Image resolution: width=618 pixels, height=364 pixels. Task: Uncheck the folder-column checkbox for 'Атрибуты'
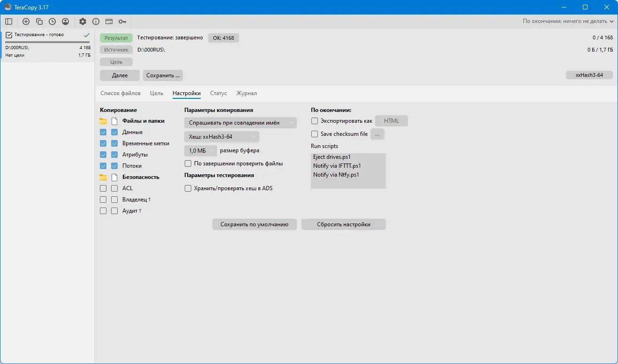pyautogui.click(x=103, y=155)
